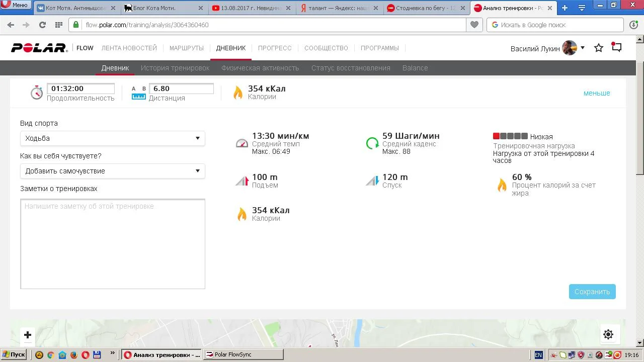The width and height of the screenshot is (644, 362).
Task: Switch to ПРОГРЕСС menu item
Action: pyautogui.click(x=275, y=48)
